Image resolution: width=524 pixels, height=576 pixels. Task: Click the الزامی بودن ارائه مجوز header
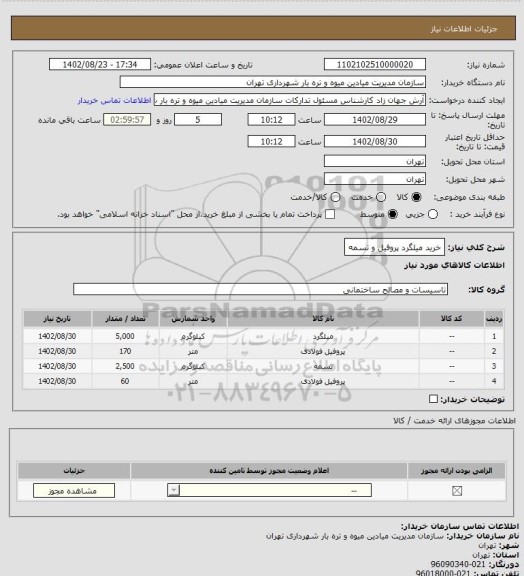click(x=456, y=471)
